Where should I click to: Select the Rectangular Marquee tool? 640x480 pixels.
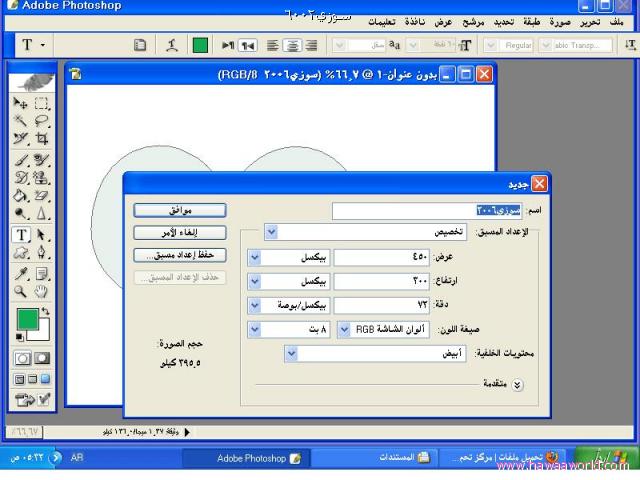(x=42, y=103)
